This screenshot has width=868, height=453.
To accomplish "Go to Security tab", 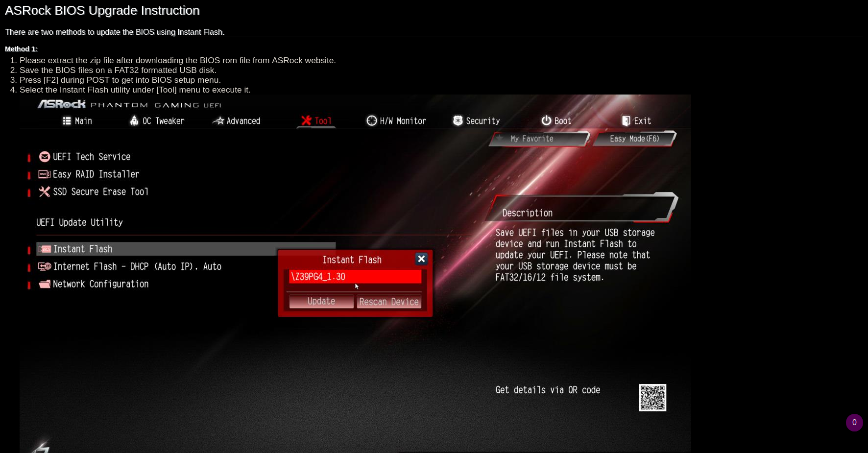I will [x=476, y=121].
